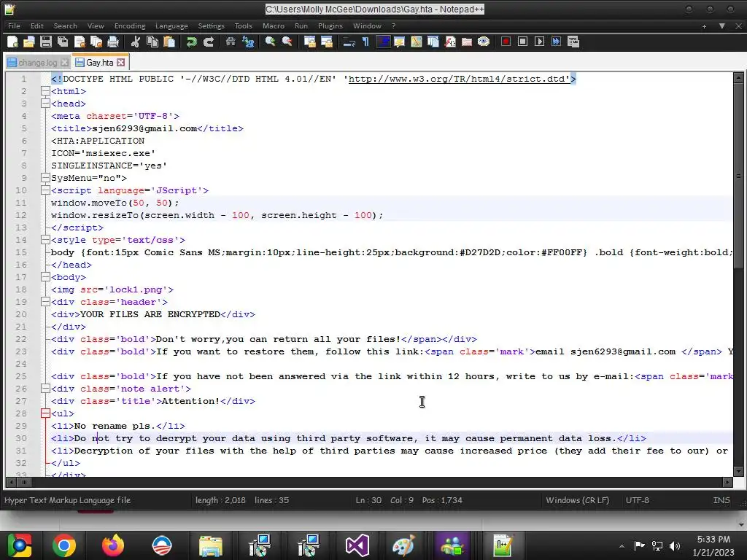
Task: Close the change.log tab with its X
Action: tap(65, 63)
